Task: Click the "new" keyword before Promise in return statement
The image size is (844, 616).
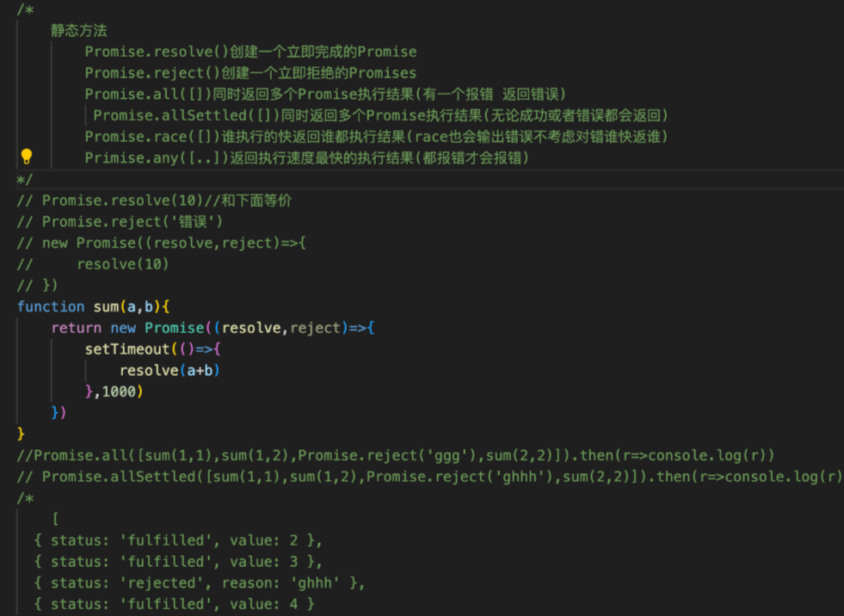Action: point(123,328)
